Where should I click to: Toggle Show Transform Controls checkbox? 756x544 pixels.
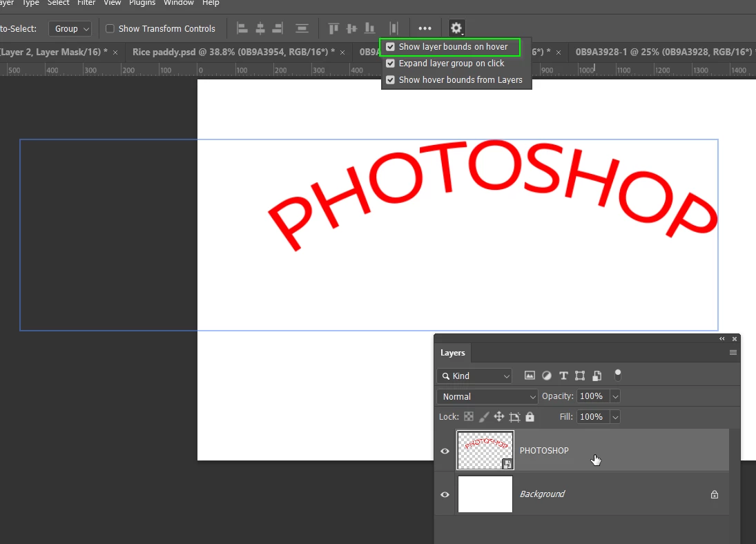(110, 28)
